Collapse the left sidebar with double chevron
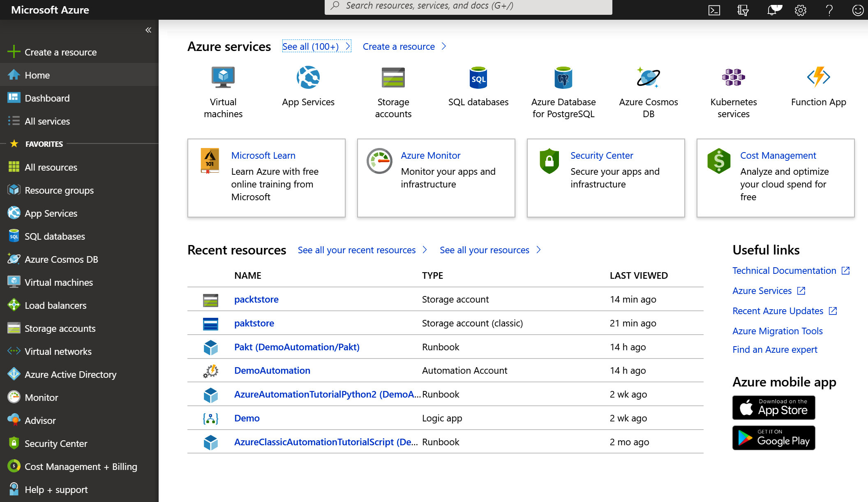 pyautogui.click(x=148, y=30)
